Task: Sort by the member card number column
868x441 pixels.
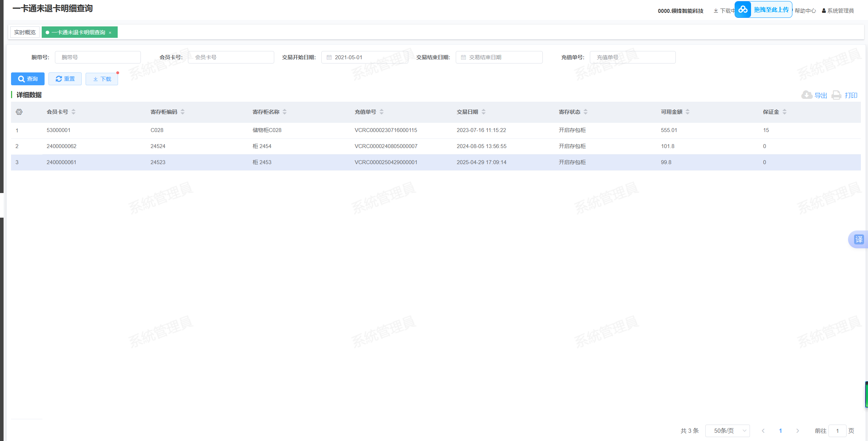Action: point(73,112)
